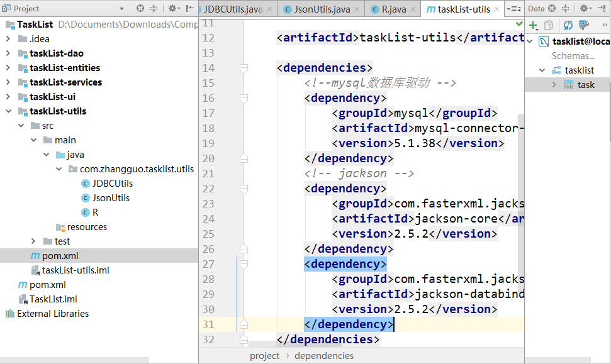Click the Project panel horizontal scrollbar

click(x=74, y=360)
